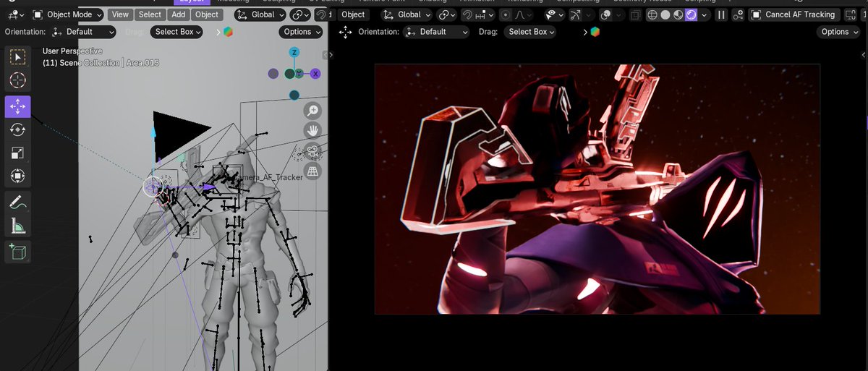Open pivot point dropdown in left viewport

[299, 14]
